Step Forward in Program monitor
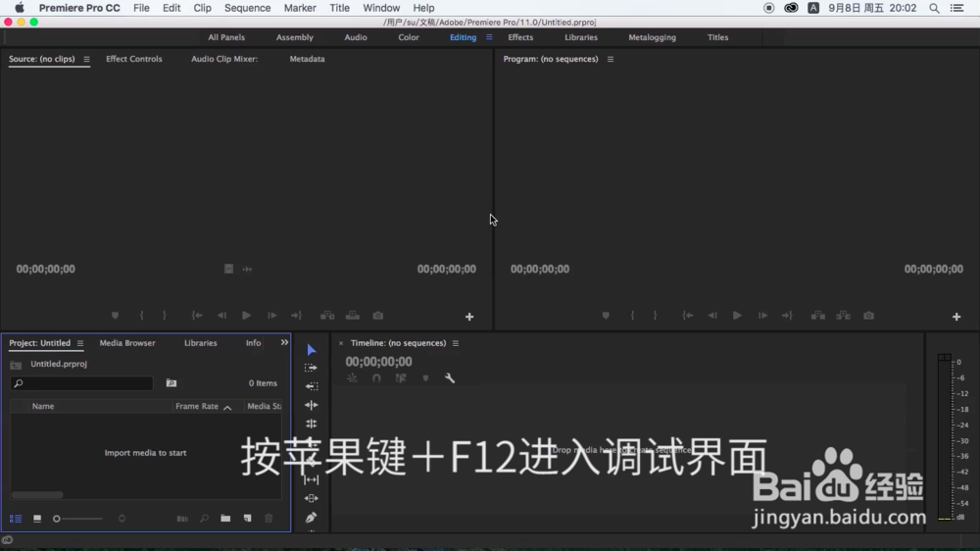 click(x=762, y=316)
